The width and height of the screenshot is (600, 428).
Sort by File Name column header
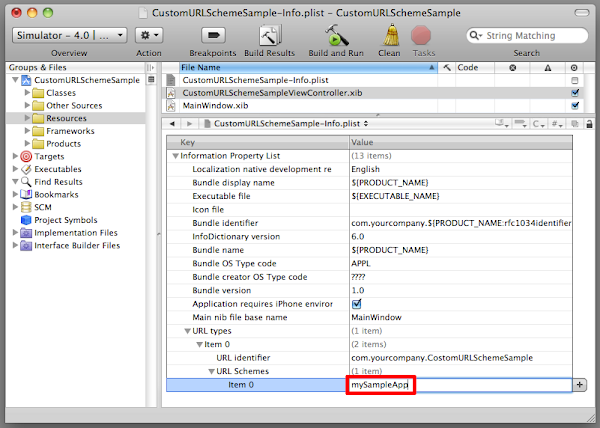308,68
